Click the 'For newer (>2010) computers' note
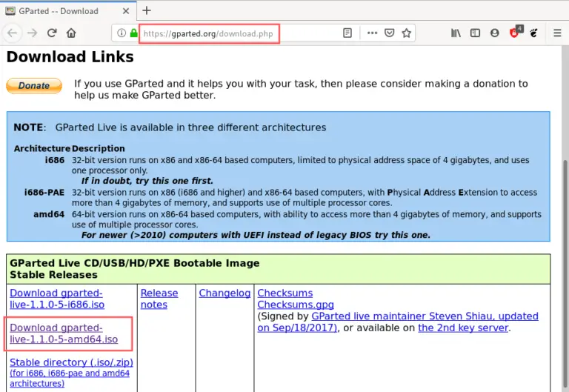This screenshot has width=569, height=392. click(x=256, y=235)
